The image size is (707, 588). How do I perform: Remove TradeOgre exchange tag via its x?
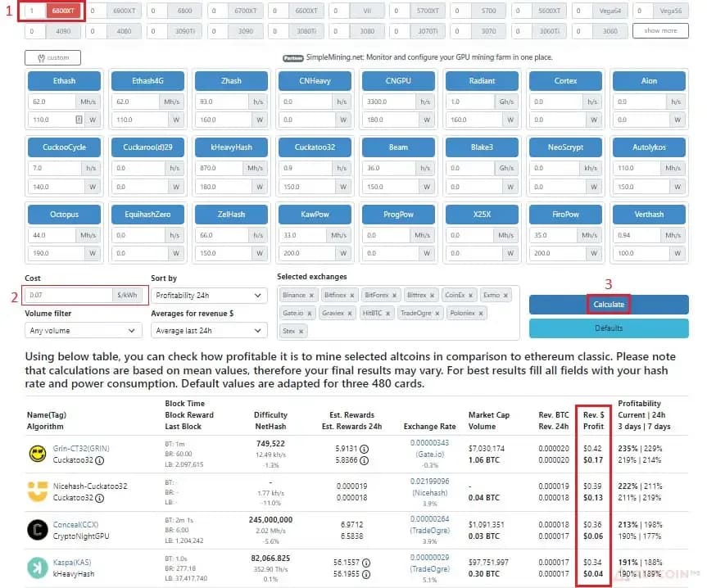click(x=437, y=313)
